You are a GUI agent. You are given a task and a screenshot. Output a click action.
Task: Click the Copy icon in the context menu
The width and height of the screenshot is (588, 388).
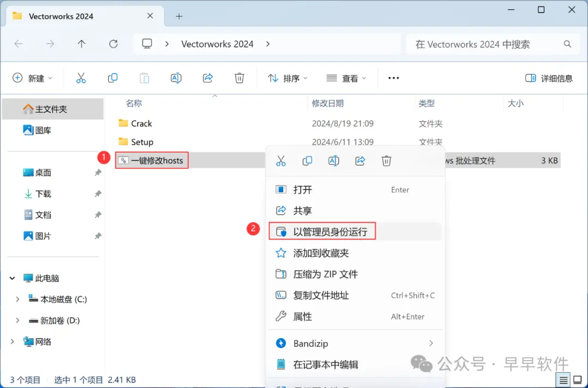[x=307, y=161]
